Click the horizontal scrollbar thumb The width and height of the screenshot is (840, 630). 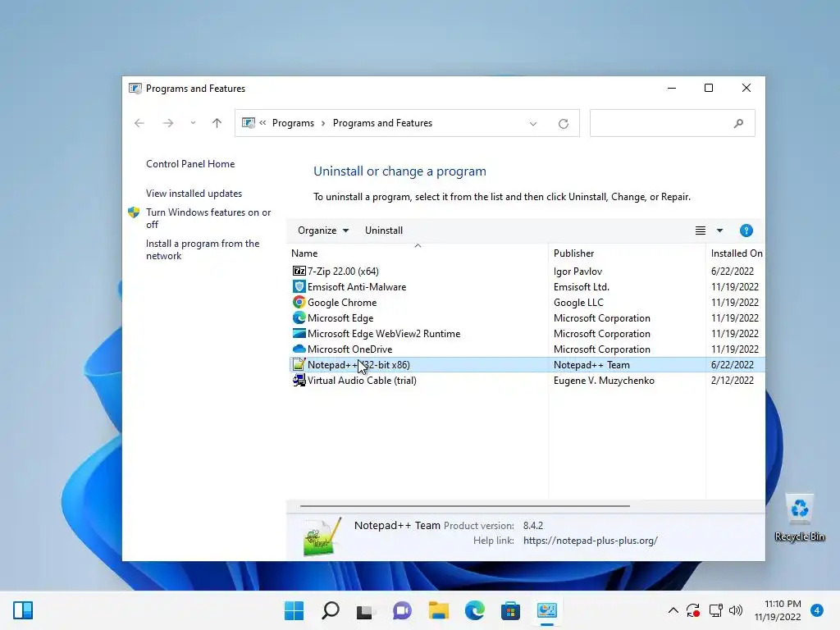[x=465, y=505]
